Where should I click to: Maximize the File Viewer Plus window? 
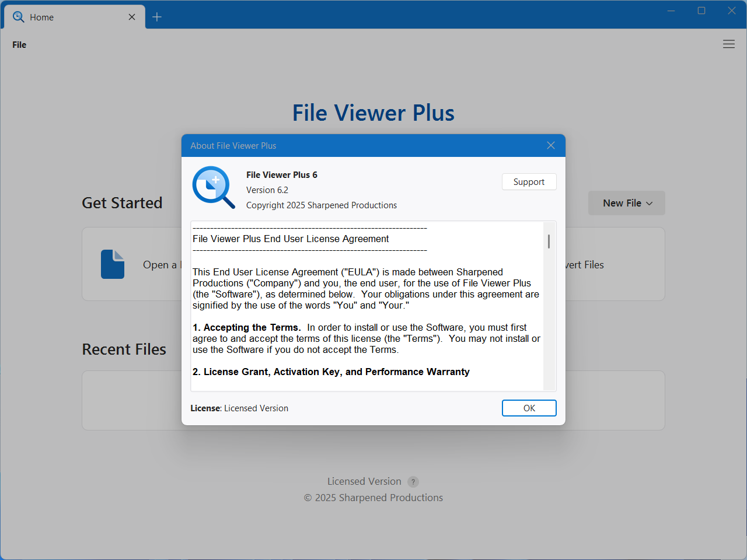pos(701,10)
